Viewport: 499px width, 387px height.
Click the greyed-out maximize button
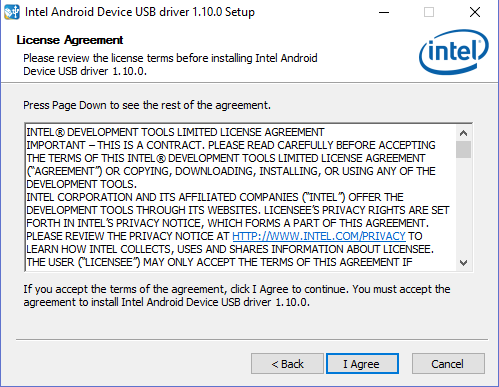point(429,12)
